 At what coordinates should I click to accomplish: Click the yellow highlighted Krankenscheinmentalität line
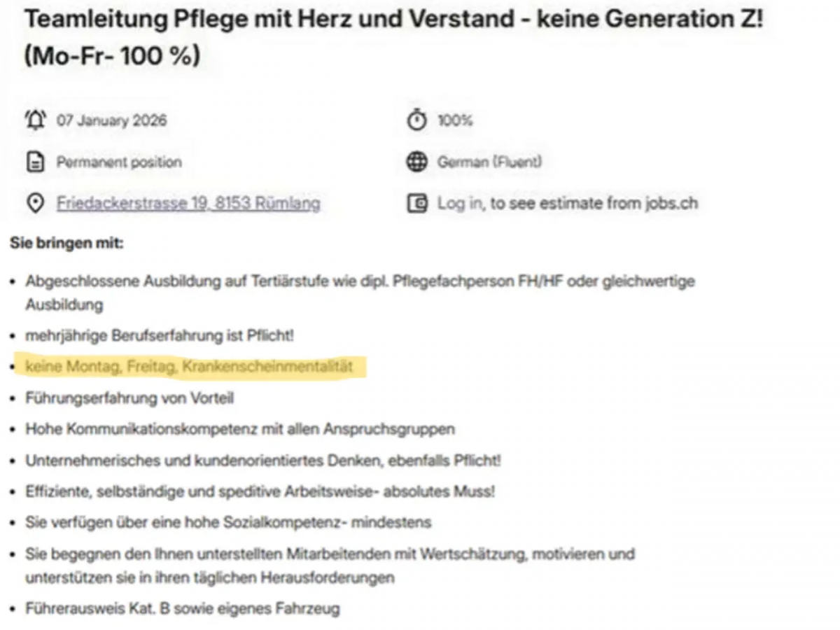tap(189, 366)
